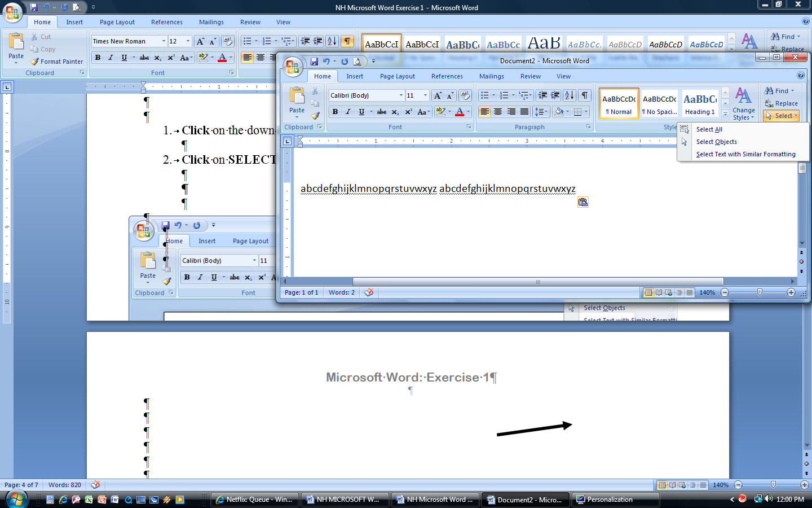This screenshot has height=508, width=812.
Task: Click Shrink Font in Document2's Font group
Action: click(450, 95)
